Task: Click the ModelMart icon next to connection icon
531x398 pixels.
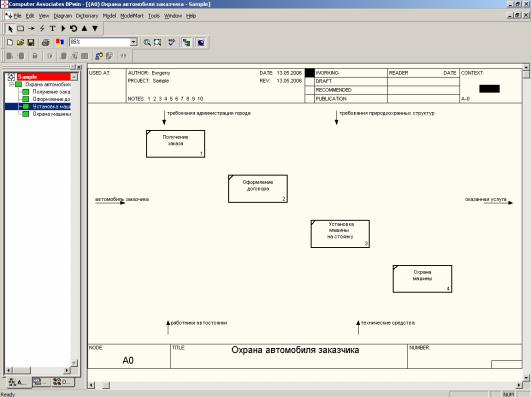Action: click(x=109, y=56)
